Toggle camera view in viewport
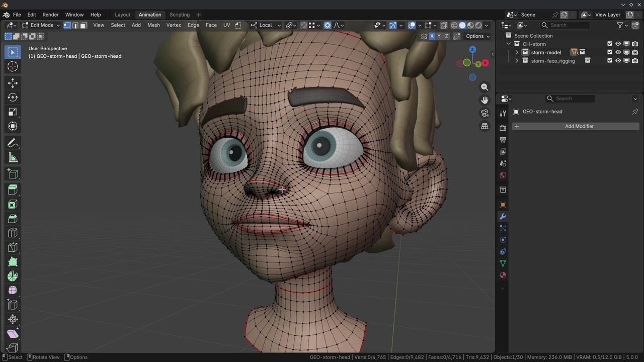The width and height of the screenshot is (644, 362). pos(485,113)
